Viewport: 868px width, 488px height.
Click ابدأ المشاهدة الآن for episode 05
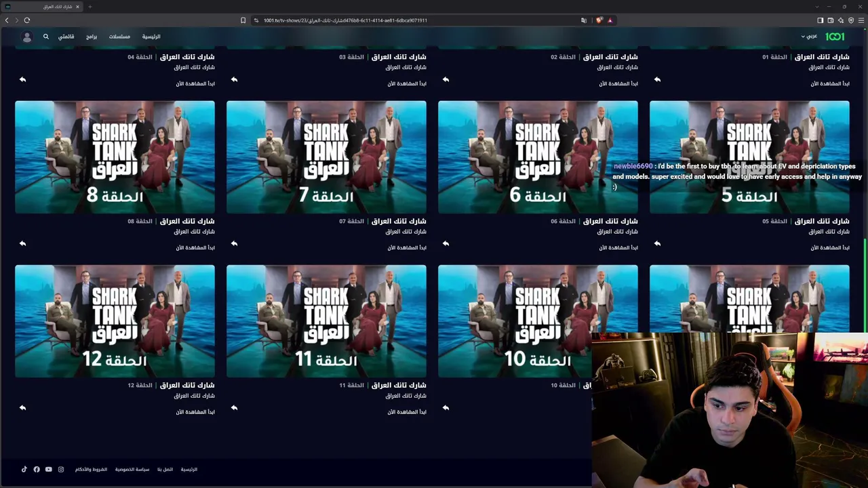pos(830,247)
